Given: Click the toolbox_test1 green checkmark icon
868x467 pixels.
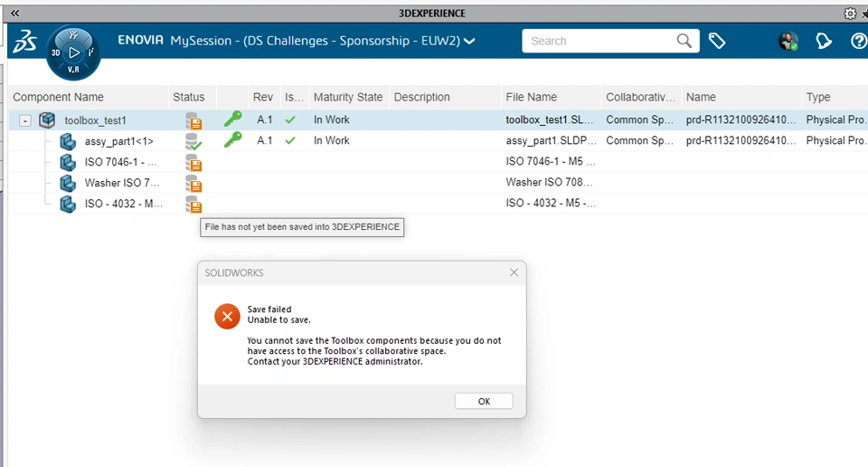Looking at the screenshot, I should (x=290, y=119).
